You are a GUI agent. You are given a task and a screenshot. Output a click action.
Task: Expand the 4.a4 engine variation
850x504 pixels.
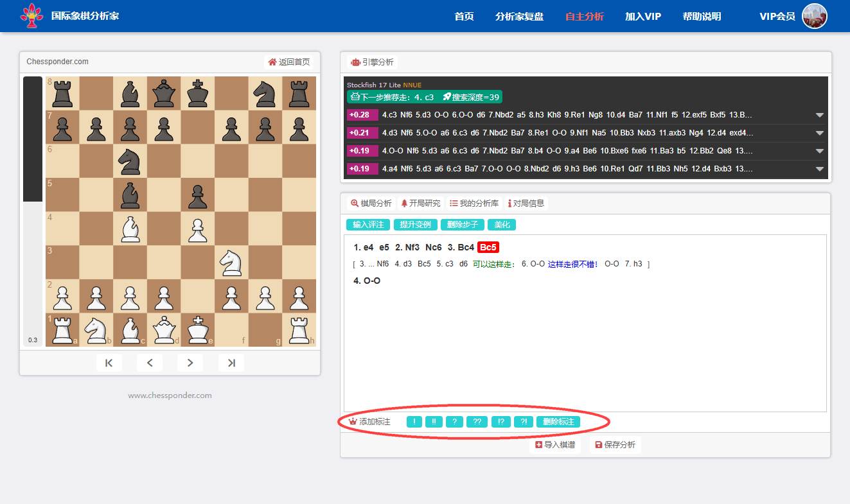(x=819, y=169)
